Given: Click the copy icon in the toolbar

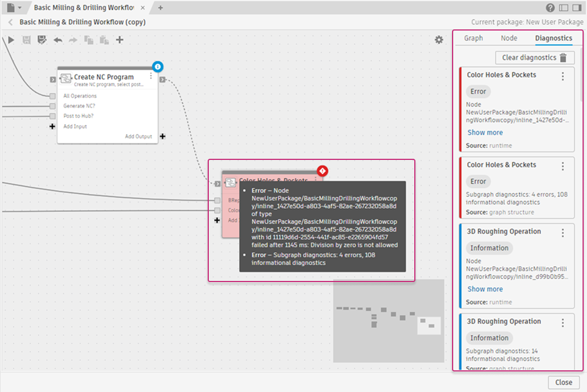Looking at the screenshot, I should pyautogui.click(x=89, y=39).
